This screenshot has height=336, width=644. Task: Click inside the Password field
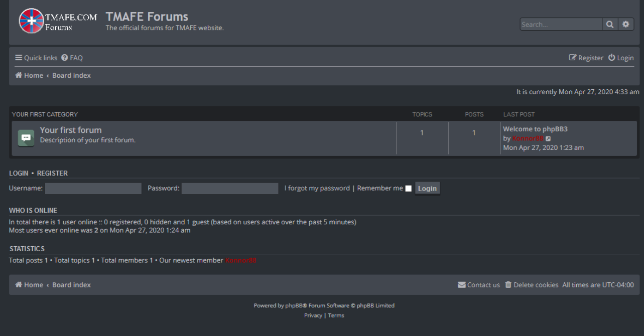(230, 189)
